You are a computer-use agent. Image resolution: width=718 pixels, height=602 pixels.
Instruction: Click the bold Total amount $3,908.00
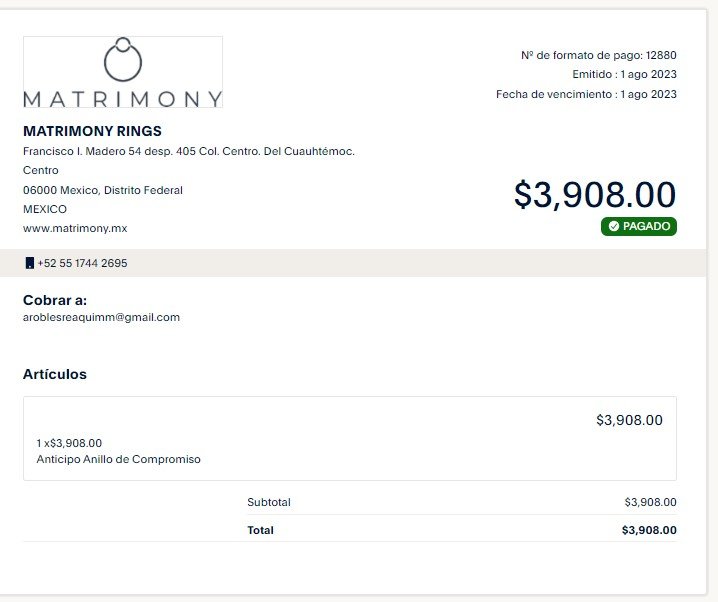point(649,530)
